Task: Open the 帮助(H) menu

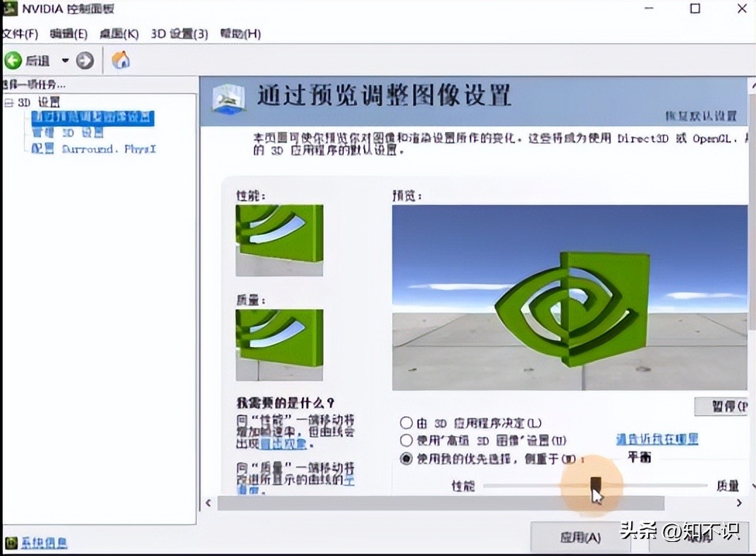Action: pyautogui.click(x=240, y=34)
